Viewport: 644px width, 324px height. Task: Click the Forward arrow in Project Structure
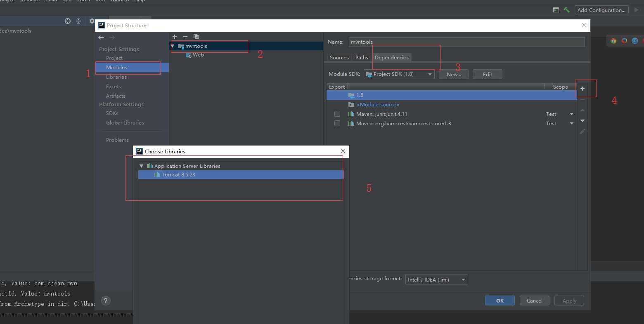(x=112, y=38)
